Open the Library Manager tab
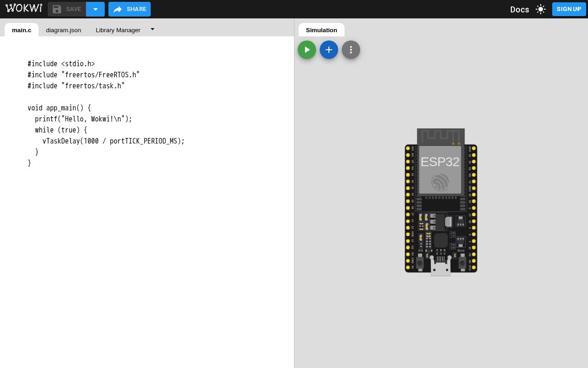Image resolution: width=588 pixels, height=368 pixels. coord(118,30)
